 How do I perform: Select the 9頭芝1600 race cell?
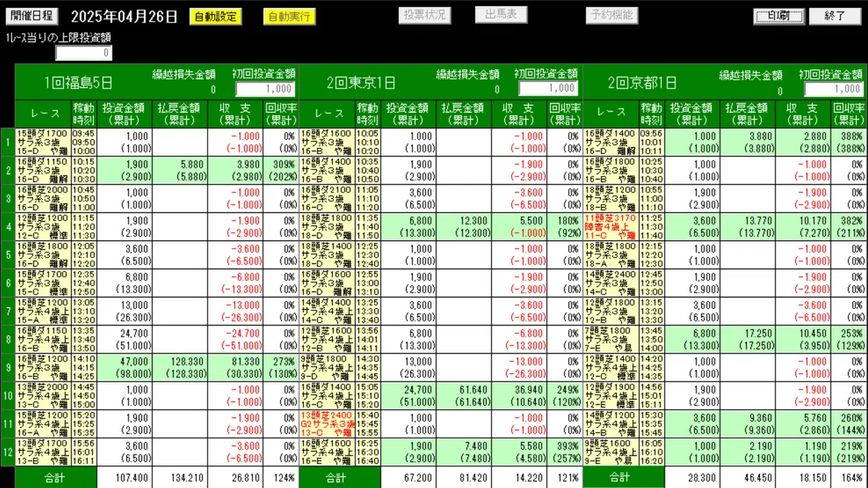pos(611,452)
